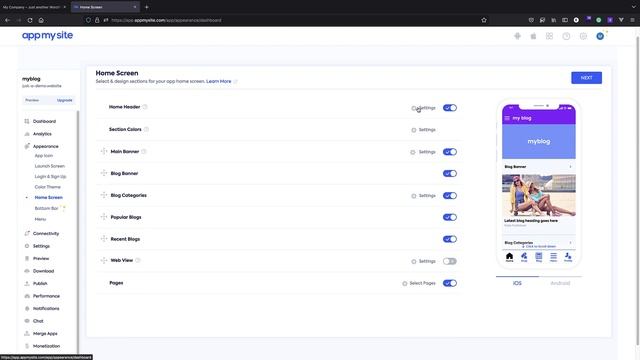Viewport: 640px width, 360px height.
Task: Bookmark page with browser star icon
Action: [484, 20]
